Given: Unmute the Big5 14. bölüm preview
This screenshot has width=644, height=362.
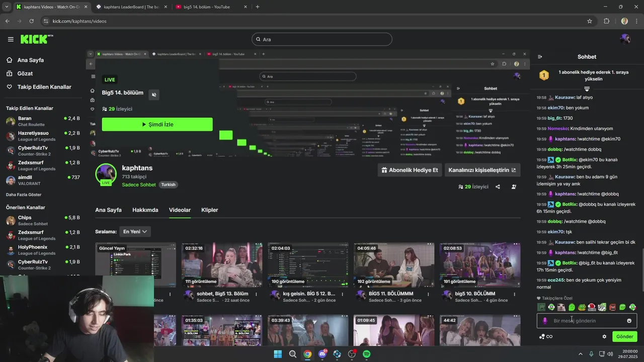Looking at the screenshot, I should 154,95.
